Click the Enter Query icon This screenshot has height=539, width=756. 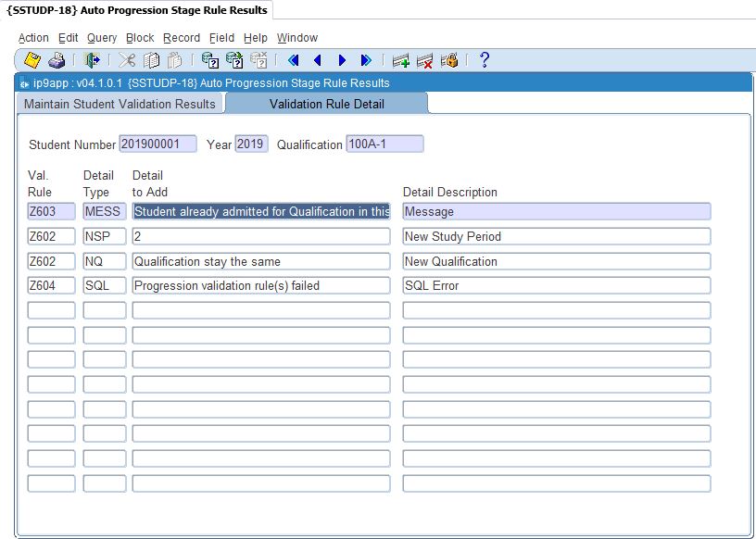tap(210, 60)
